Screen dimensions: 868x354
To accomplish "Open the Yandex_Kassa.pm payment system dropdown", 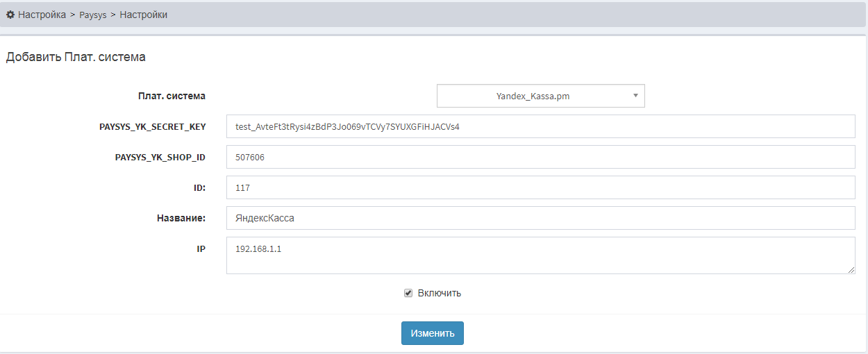I will click(533, 96).
